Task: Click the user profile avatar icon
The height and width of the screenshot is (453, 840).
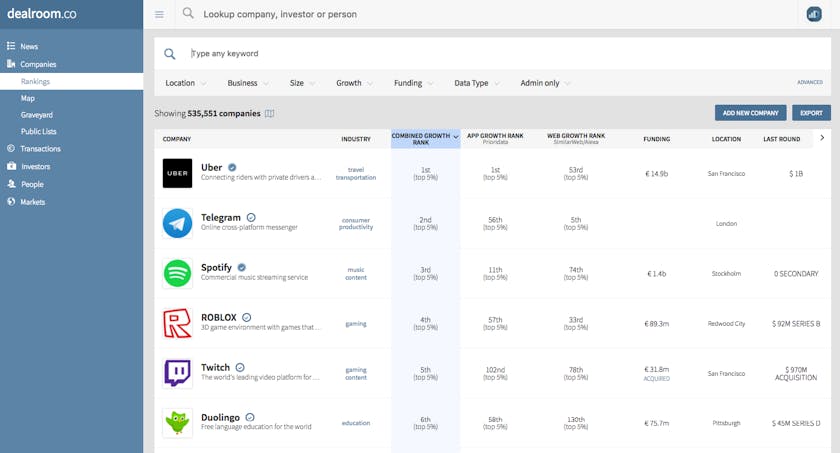Action: [814, 14]
